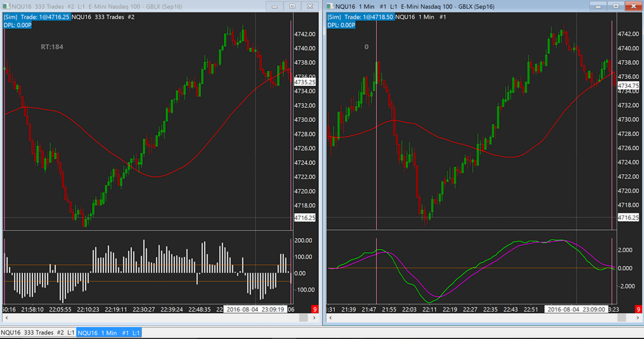Click 4742.00 on the 333 Trades price scale
This screenshot has width=644, height=339.
click(304, 34)
